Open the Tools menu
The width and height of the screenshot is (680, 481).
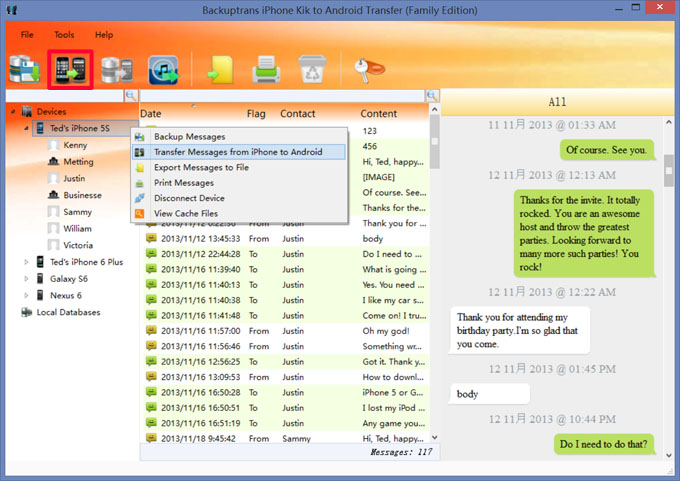64,35
